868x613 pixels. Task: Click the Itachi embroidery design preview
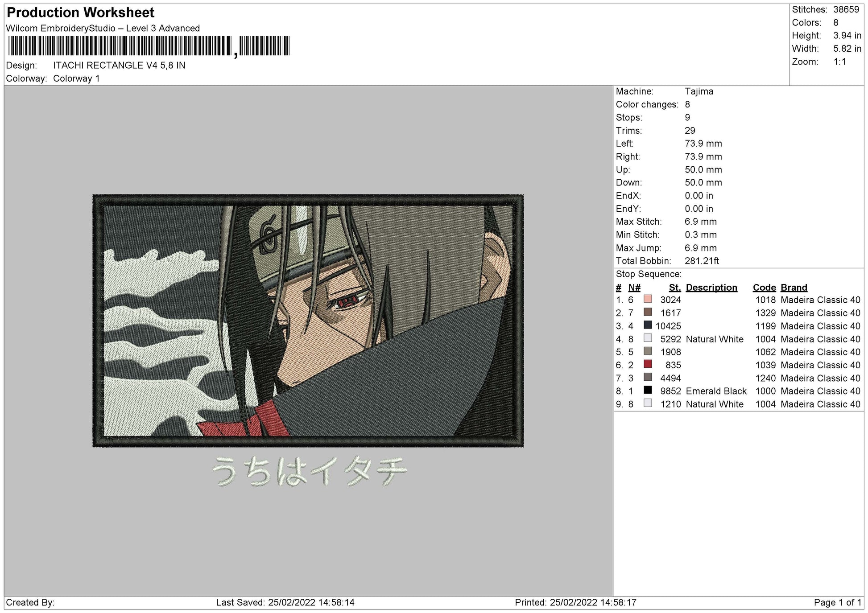pos(308,321)
